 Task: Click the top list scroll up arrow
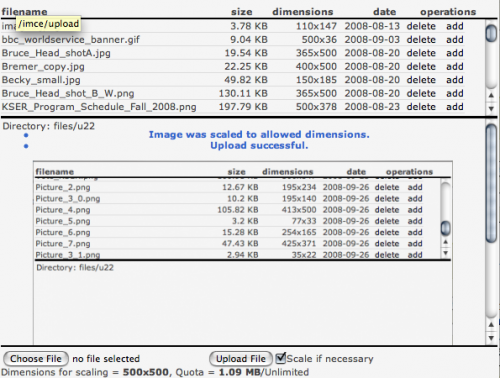point(491,95)
